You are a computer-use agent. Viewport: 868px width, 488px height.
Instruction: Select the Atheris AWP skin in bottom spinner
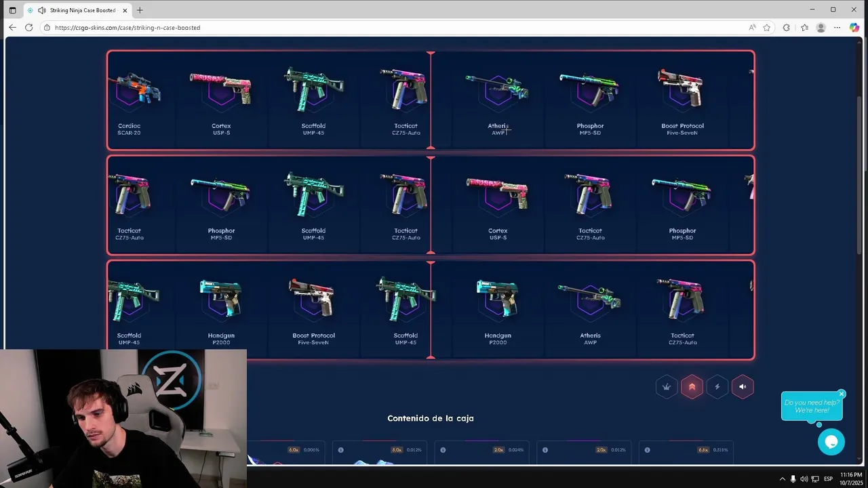(590, 310)
